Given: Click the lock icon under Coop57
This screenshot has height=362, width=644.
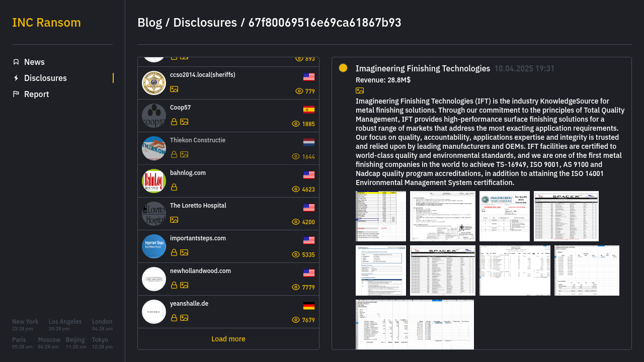Looking at the screenshot, I should [174, 122].
